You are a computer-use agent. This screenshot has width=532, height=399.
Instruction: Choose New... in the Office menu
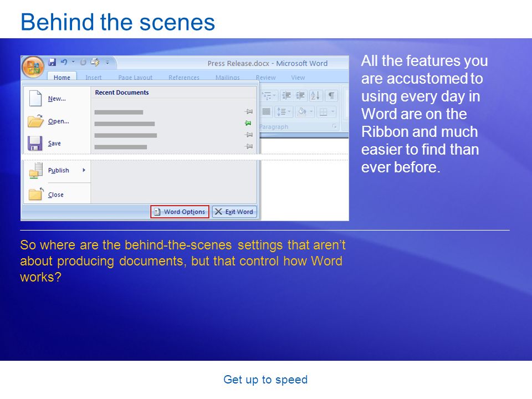tap(57, 99)
